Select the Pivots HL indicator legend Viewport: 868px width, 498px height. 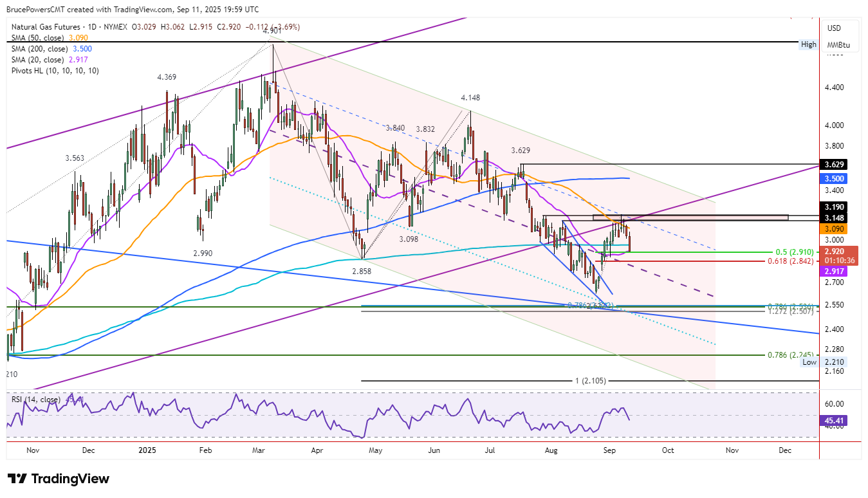[x=55, y=70]
